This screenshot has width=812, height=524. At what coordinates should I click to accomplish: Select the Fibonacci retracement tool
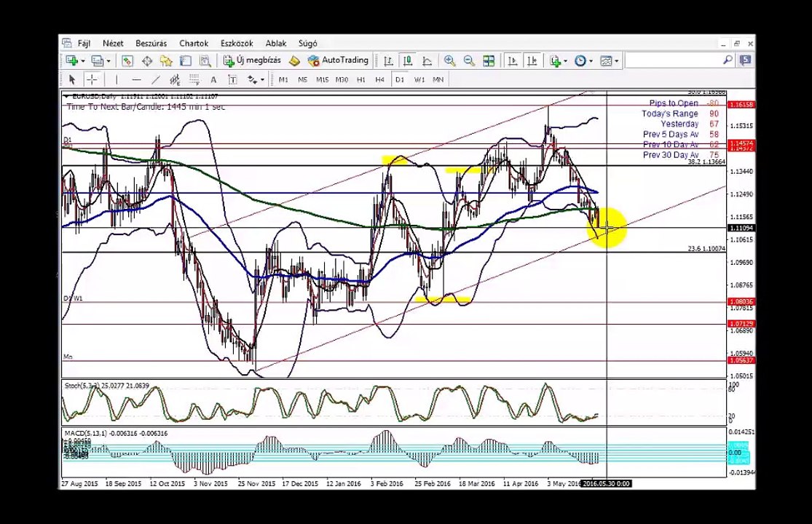click(194, 79)
